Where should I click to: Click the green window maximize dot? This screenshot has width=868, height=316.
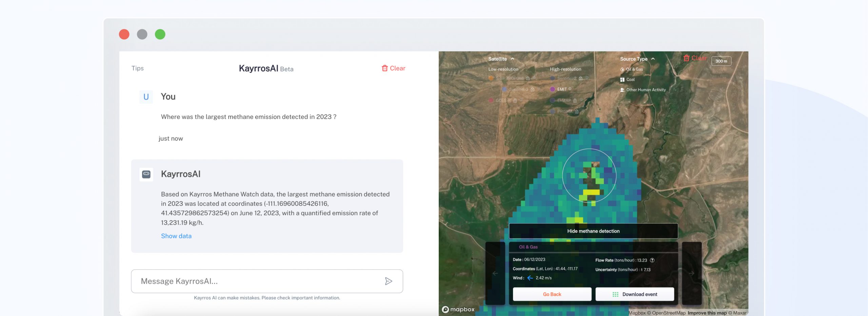click(x=160, y=34)
